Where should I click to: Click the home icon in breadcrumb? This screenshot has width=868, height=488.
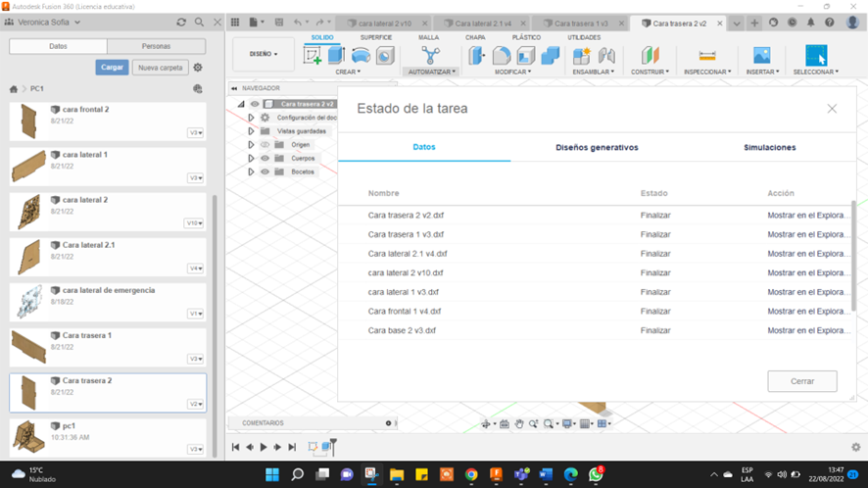[14, 88]
